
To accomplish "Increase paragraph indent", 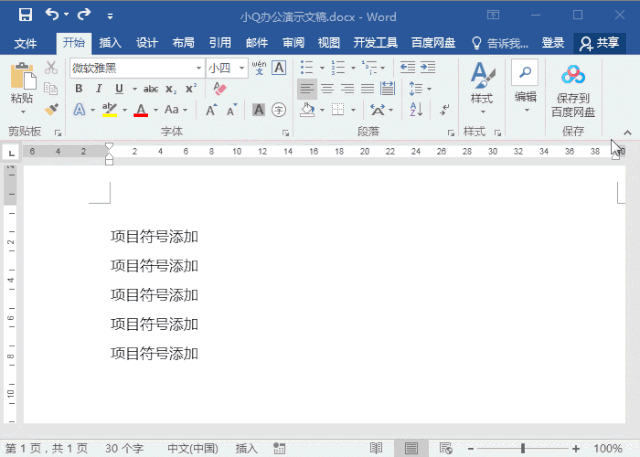I will [428, 67].
